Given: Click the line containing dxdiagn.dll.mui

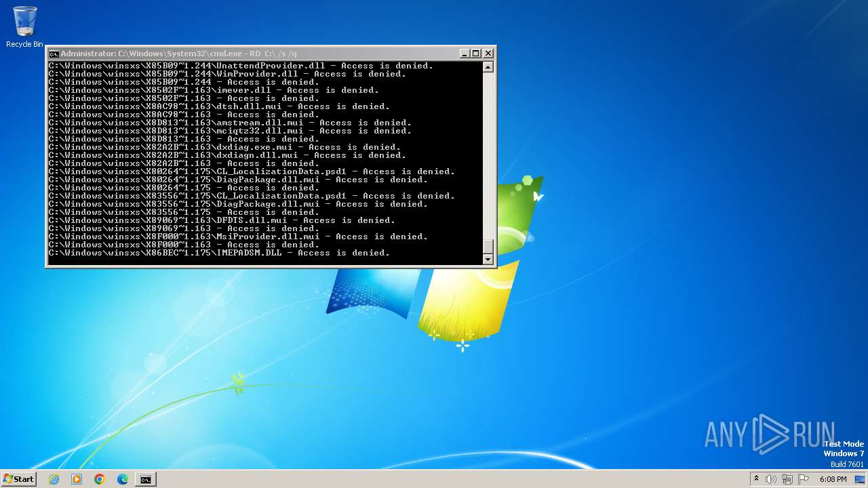Looking at the screenshot, I should tap(227, 155).
